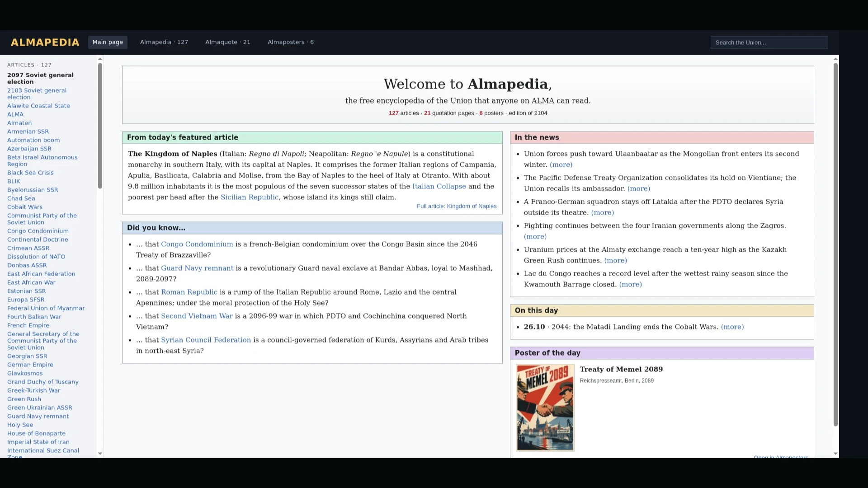Screen dimensions: 868x488
Task: Click (more) on Matadi Landing entry
Action: click(x=732, y=327)
